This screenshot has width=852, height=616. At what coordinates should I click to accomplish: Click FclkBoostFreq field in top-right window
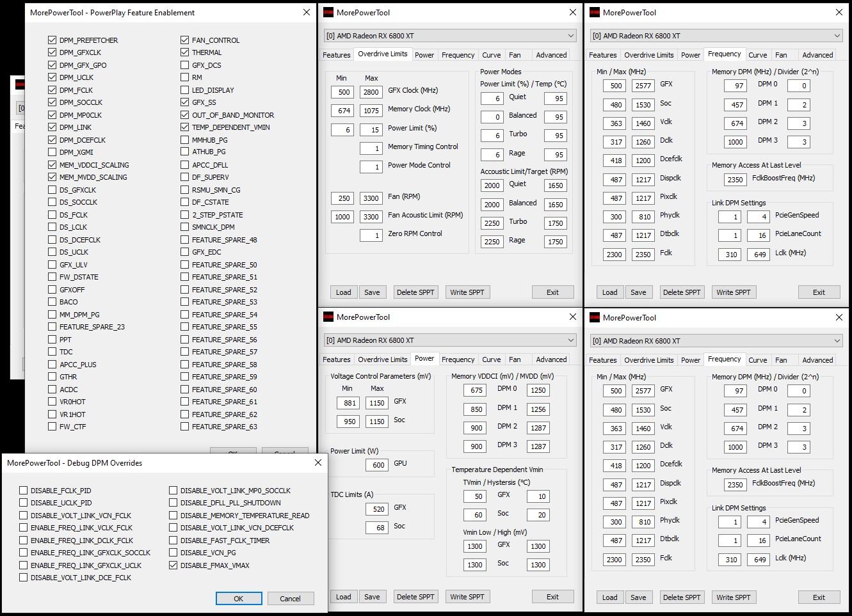pyautogui.click(x=735, y=180)
